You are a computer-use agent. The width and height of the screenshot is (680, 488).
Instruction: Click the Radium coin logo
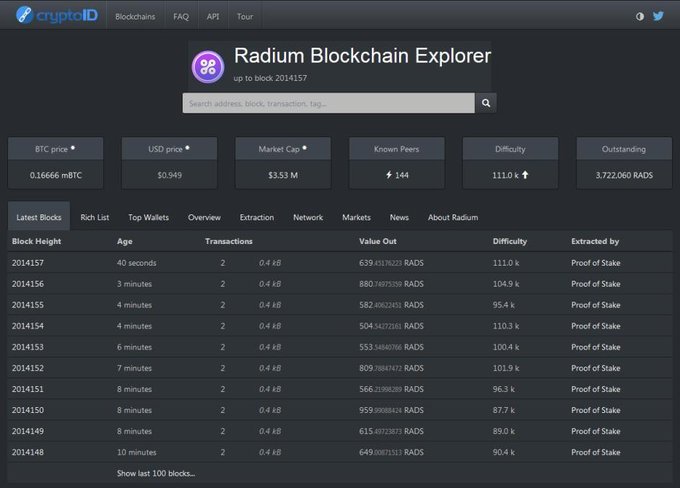click(x=208, y=67)
